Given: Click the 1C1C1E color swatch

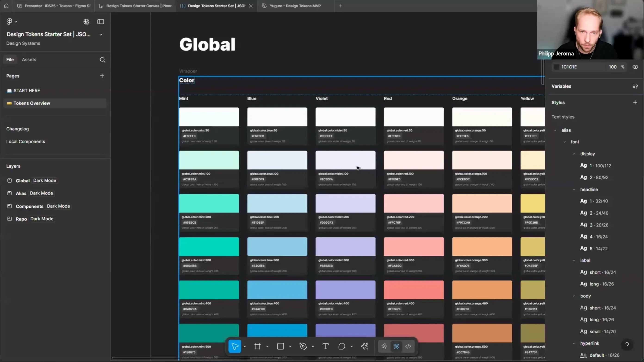Looking at the screenshot, I should pos(556,67).
